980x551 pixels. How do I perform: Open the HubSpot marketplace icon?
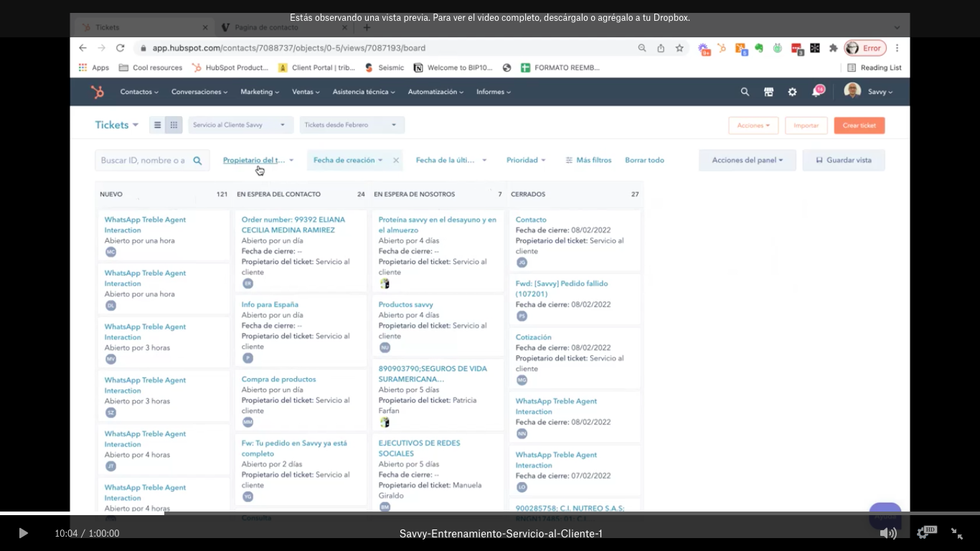(768, 92)
